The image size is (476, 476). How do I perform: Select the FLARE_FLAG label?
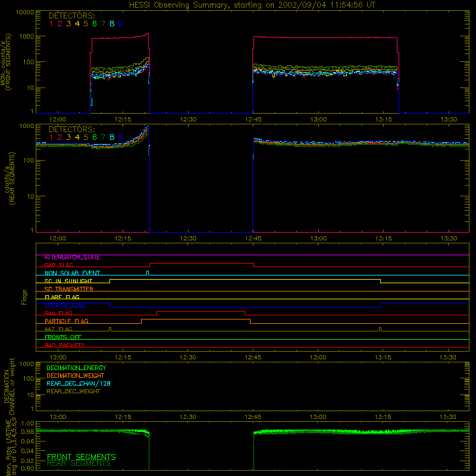[62, 297]
